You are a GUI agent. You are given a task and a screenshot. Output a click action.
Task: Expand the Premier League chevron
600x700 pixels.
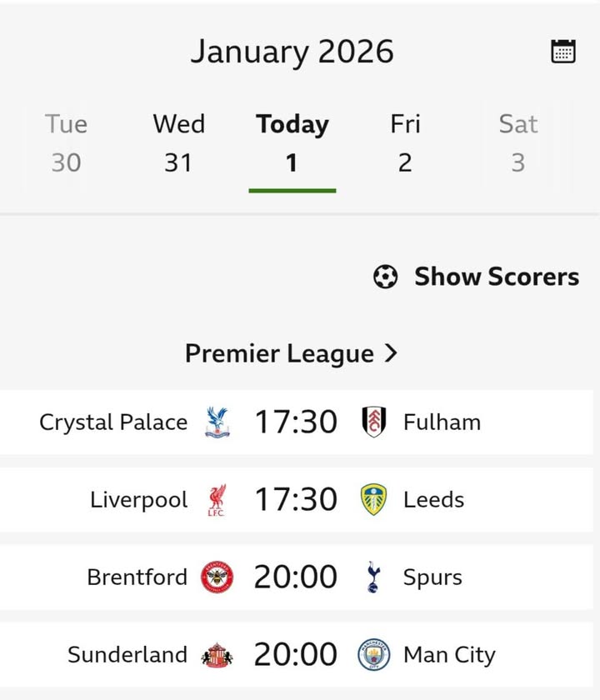click(391, 353)
